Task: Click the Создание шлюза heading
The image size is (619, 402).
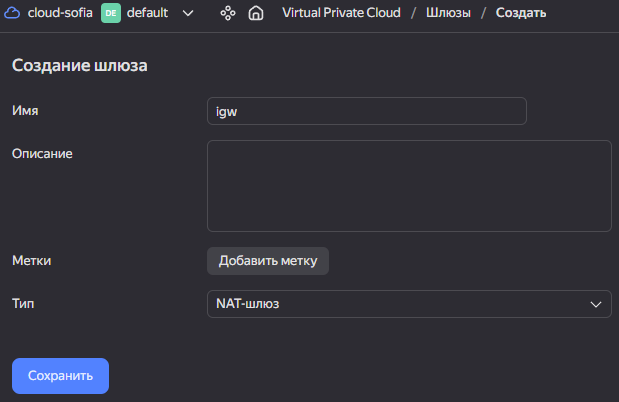Action: (80, 65)
